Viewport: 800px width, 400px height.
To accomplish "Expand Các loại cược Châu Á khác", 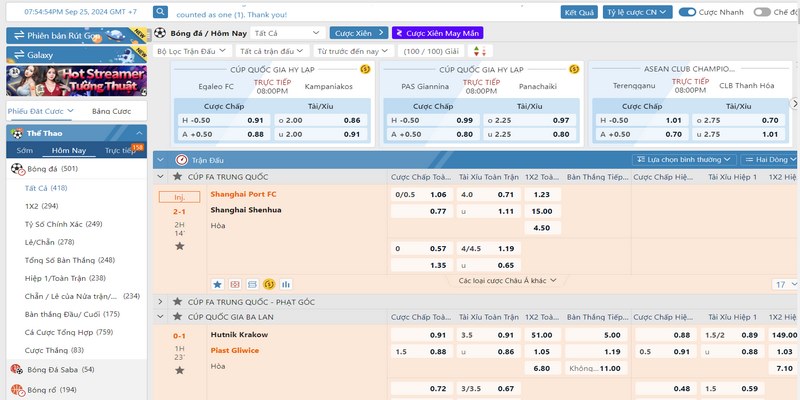I will 507,281.
